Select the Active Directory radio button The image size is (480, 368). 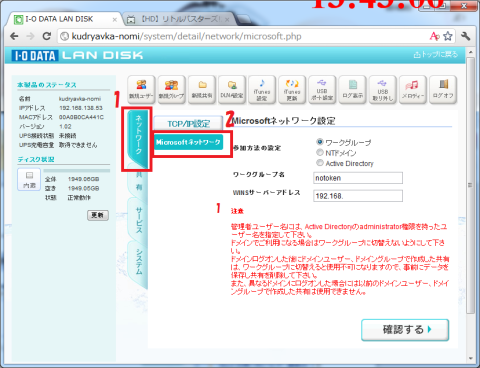pos(320,163)
